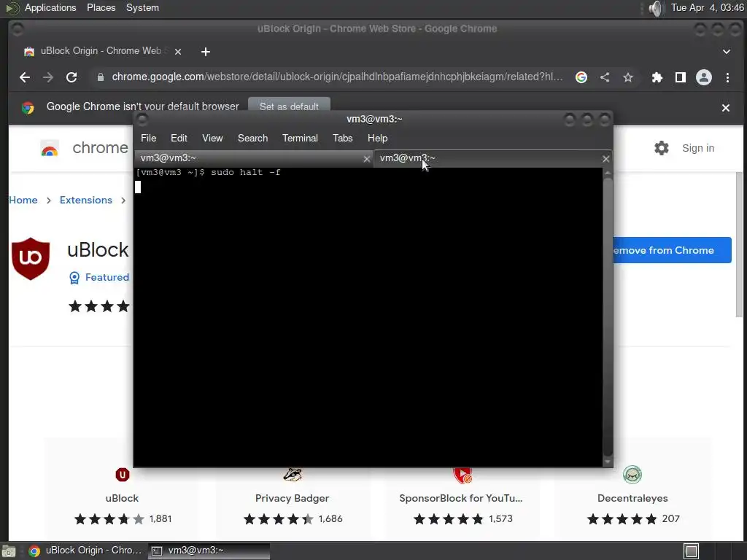The width and height of the screenshot is (747, 560).
Task: Click the address bar URL
Action: click(337, 77)
